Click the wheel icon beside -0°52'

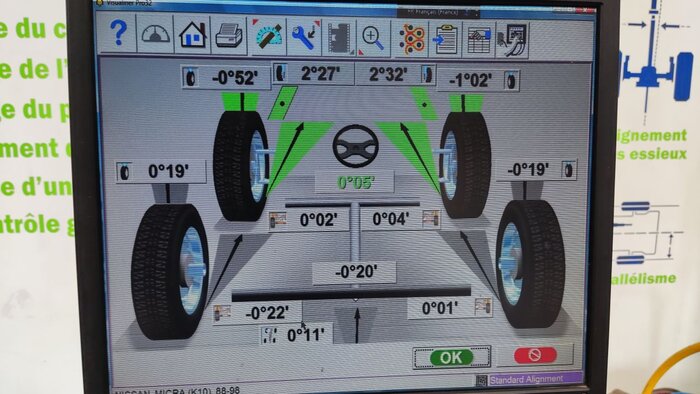[x=191, y=78]
